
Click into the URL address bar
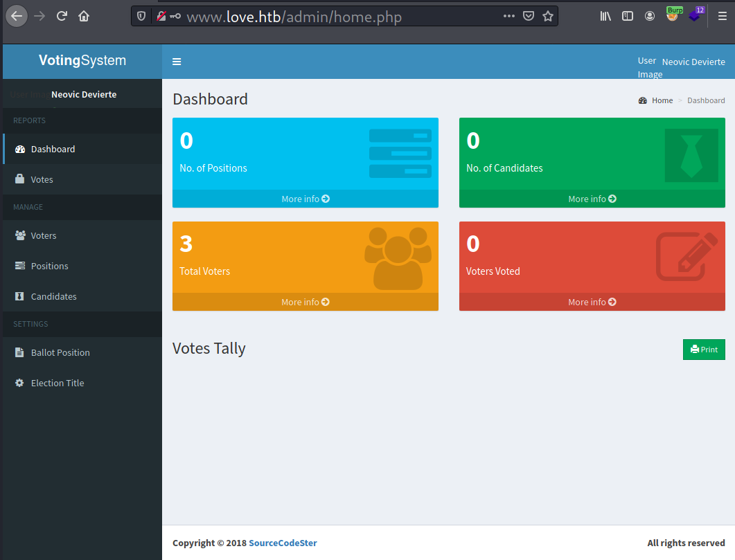[333, 16]
